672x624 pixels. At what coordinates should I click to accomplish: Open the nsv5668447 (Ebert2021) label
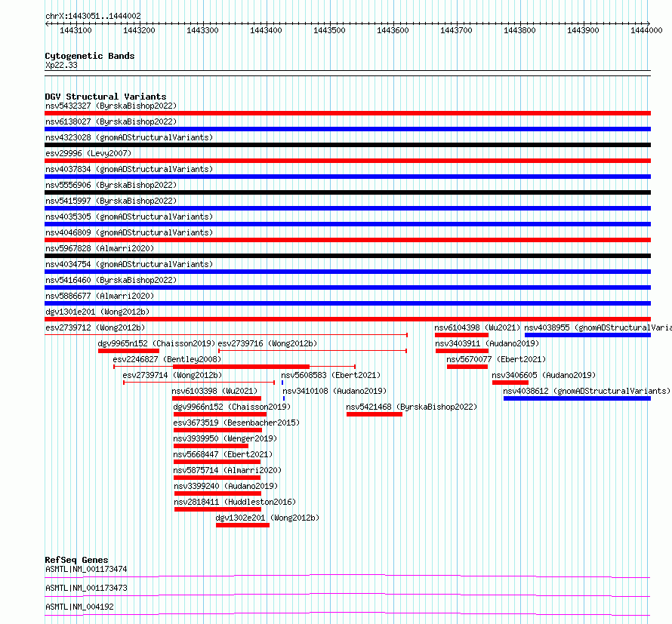(x=223, y=454)
